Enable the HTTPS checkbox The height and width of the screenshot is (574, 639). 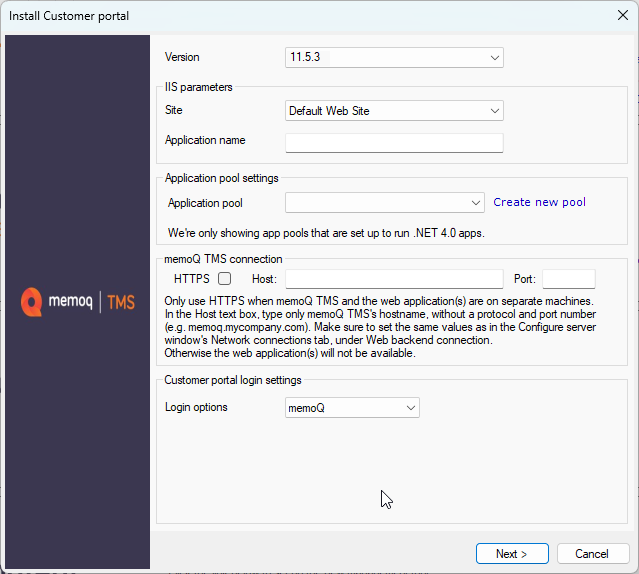(225, 279)
